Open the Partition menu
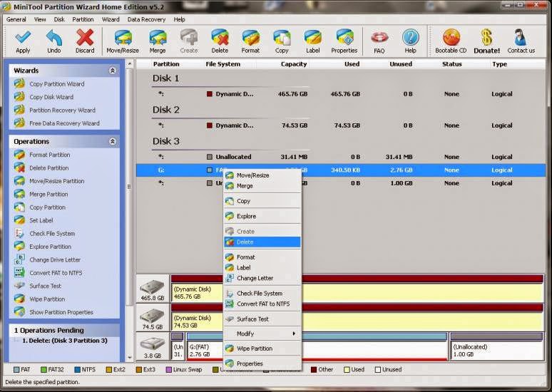Screen dimensions: 552x392 pos(83,19)
